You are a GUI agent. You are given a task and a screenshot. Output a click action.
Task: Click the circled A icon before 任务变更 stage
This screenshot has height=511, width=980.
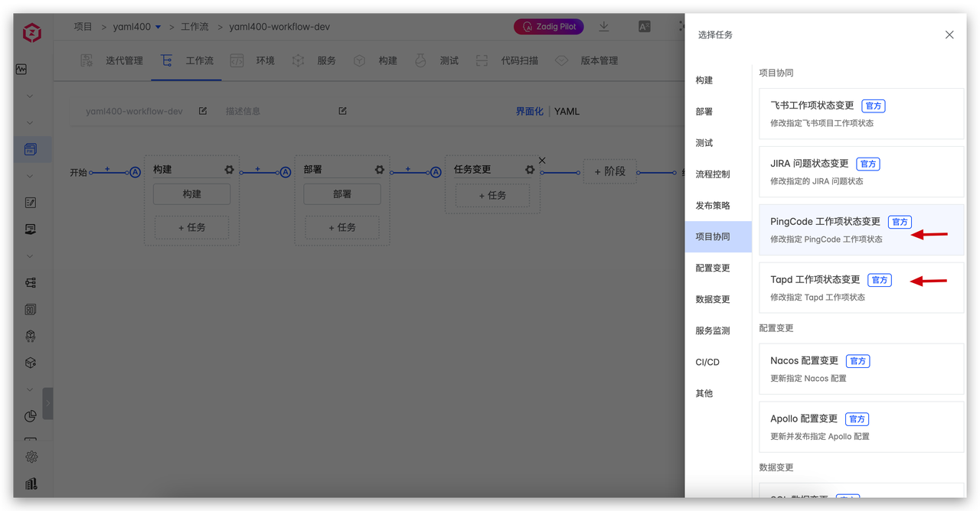436,172
